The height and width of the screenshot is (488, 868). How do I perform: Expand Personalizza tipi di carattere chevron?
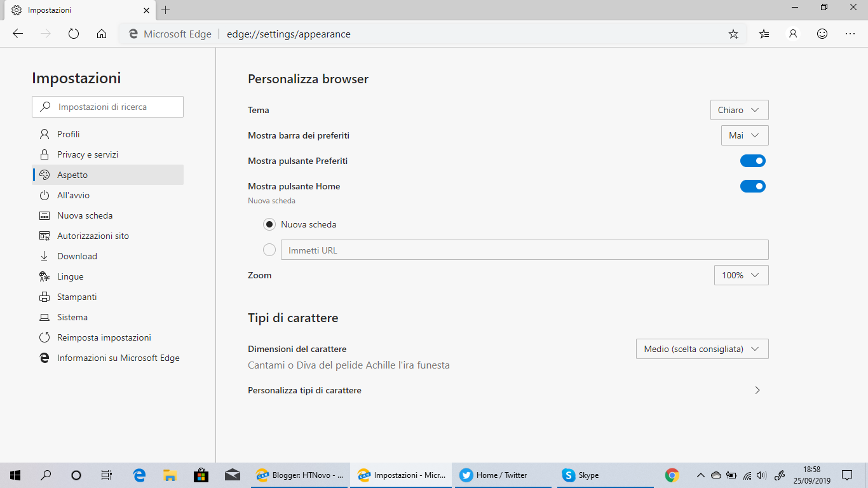click(757, 390)
